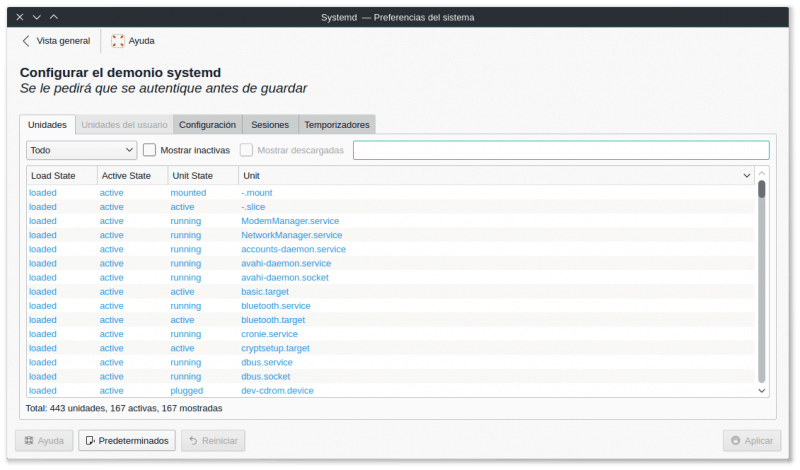
Task: Enable the Mostrar inactivas checkbox
Action: click(x=149, y=150)
